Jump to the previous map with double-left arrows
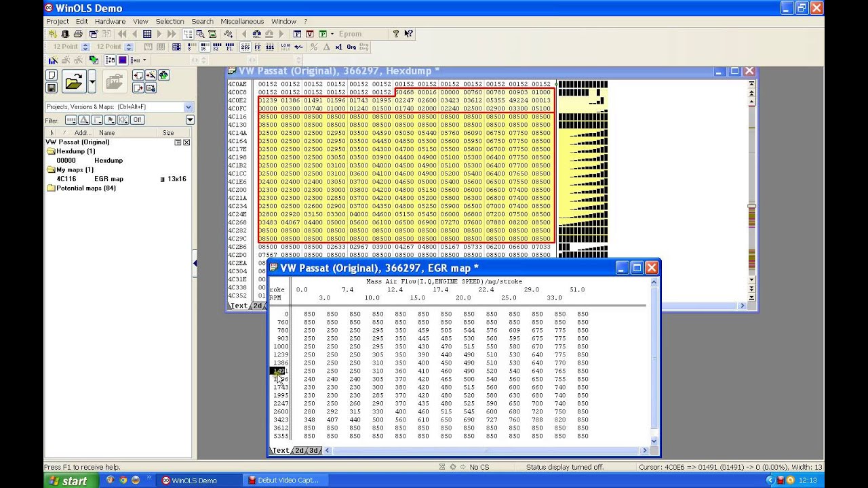868x488 pixels. (x=122, y=33)
